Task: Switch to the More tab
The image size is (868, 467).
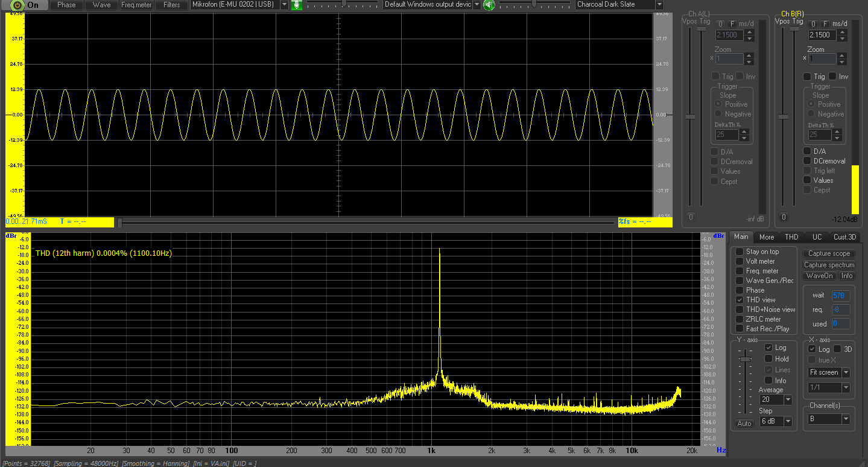Action: tap(767, 237)
